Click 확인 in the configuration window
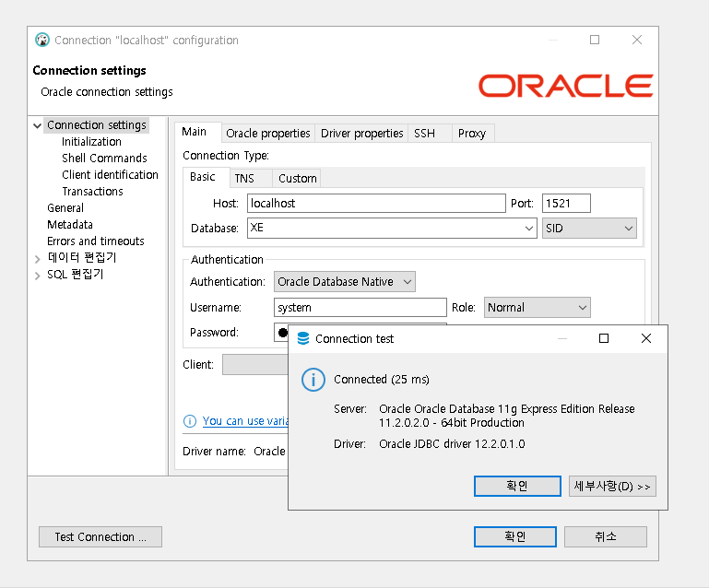 point(515,536)
